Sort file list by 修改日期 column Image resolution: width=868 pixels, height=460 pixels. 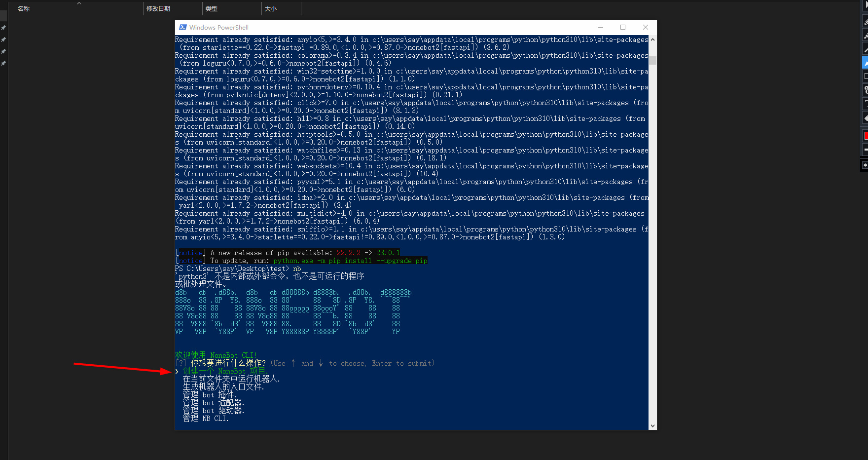(158, 9)
